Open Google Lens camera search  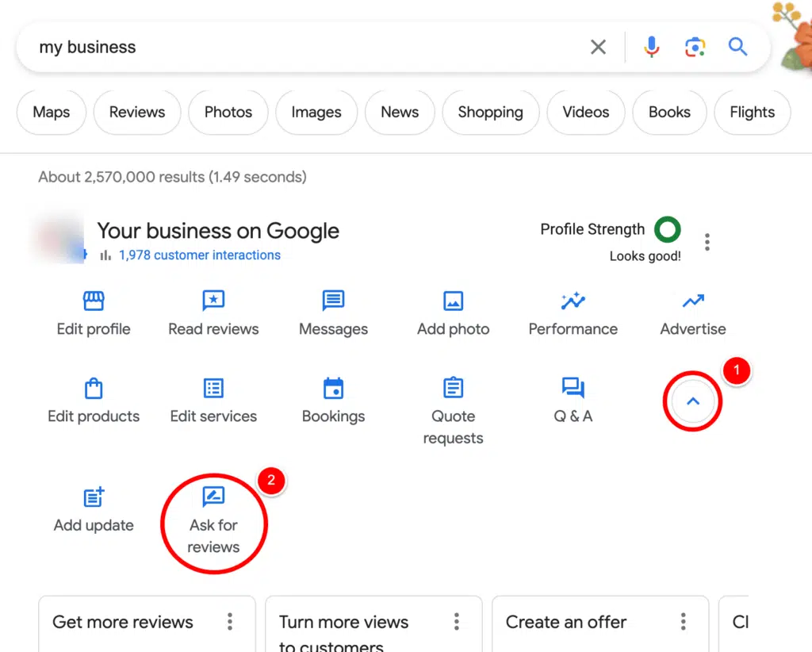coord(695,47)
